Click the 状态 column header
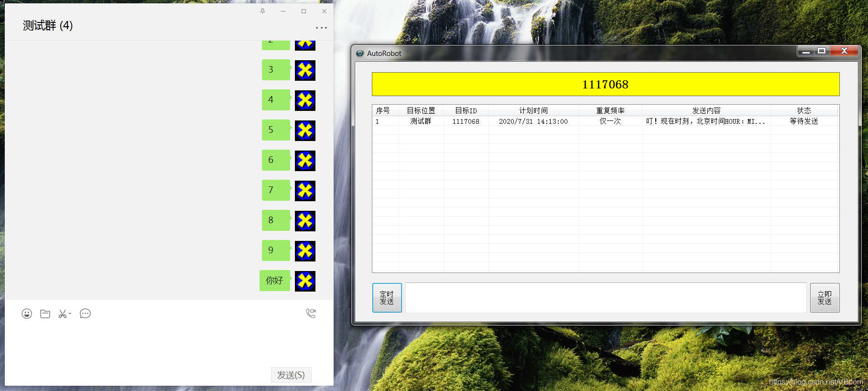Screen dimensions: 868x391 click(804, 110)
